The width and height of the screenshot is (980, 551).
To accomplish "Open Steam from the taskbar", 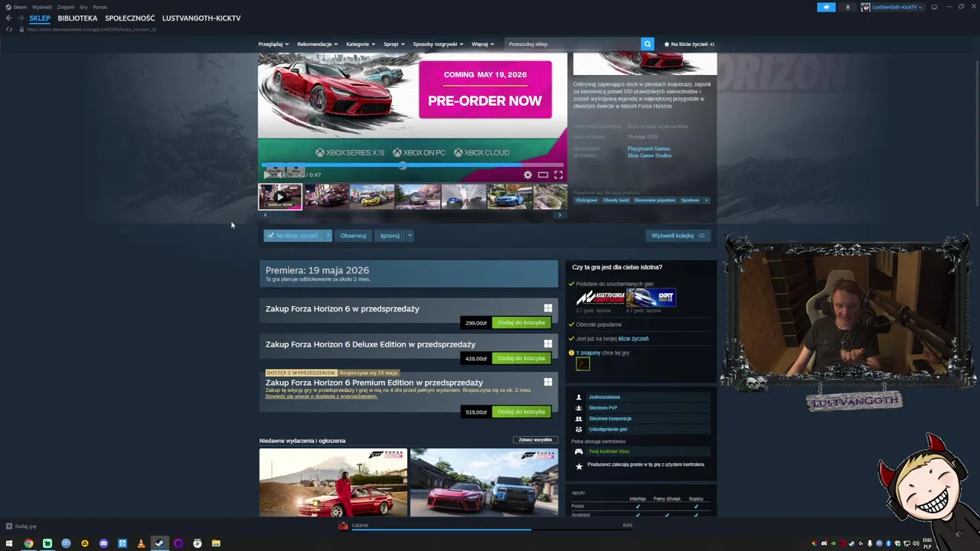I will [x=159, y=543].
